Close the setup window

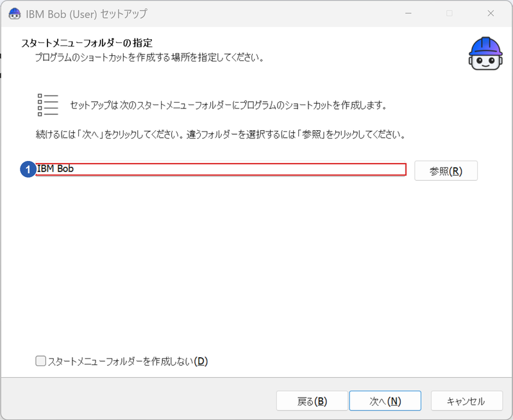[x=491, y=13]
